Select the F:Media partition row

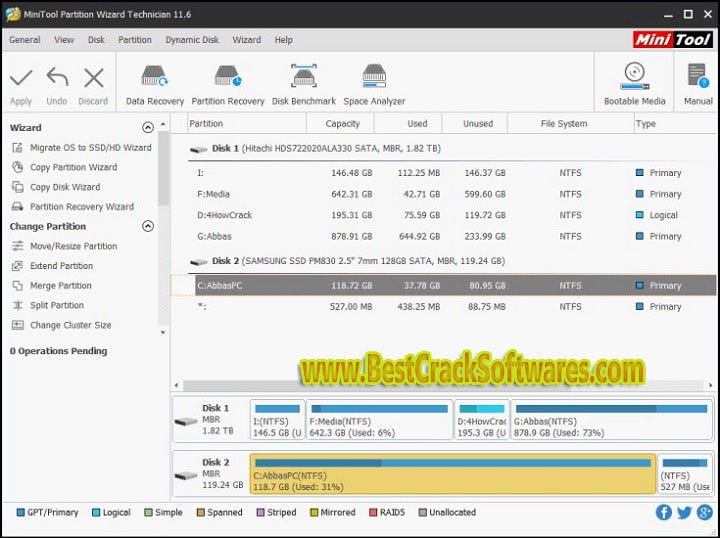[x=452, y=194]
